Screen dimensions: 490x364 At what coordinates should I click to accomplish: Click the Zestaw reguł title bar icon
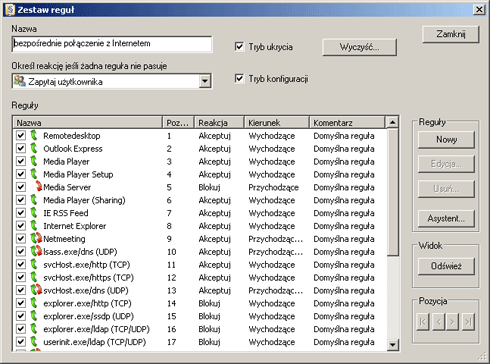(x=10, y=9)
